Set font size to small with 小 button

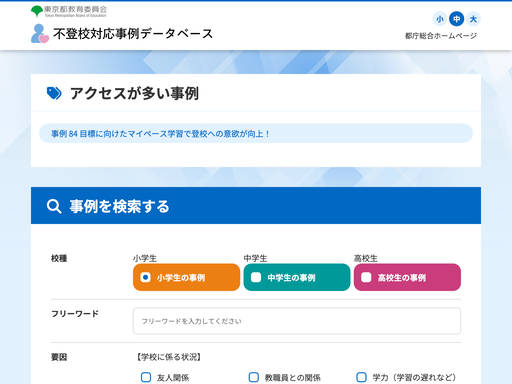click(x=440, y=19)
